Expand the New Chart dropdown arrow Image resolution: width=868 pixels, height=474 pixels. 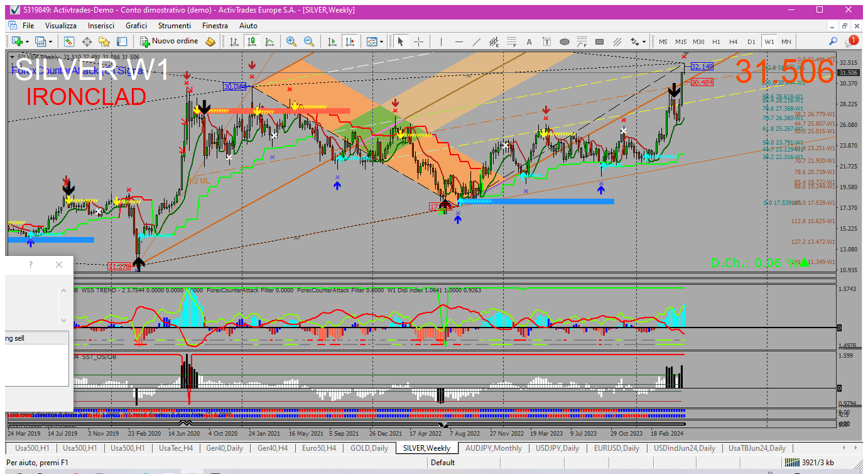tap(27, 41)
